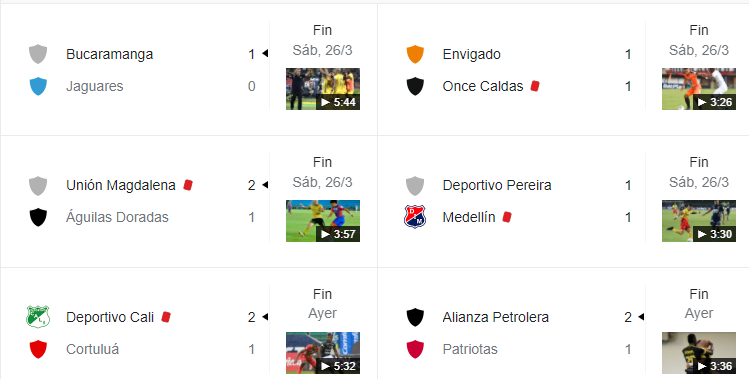Open the Deportivo Pereira highlights thumbnail

point(699,221)
